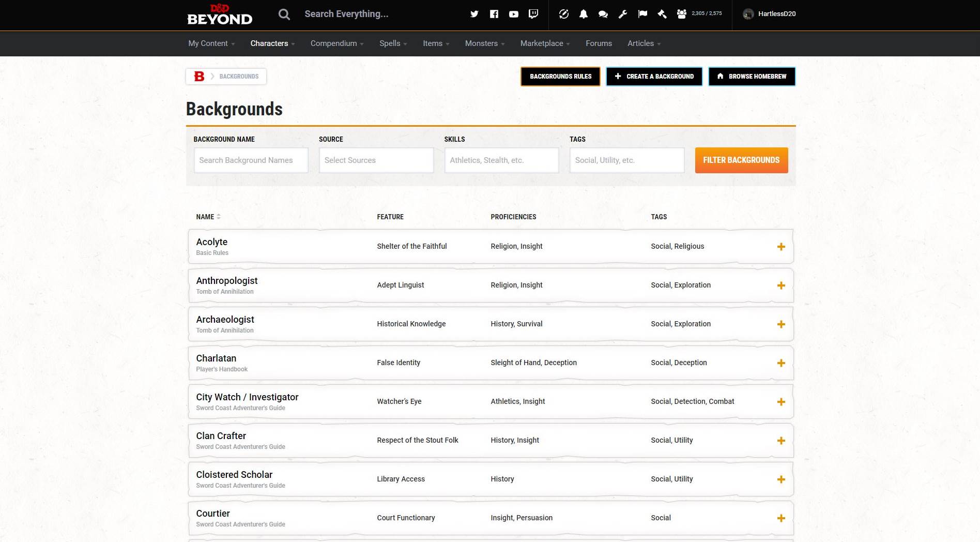Open the Twitter link icon

pyautogui.click(x=474, y=14)
